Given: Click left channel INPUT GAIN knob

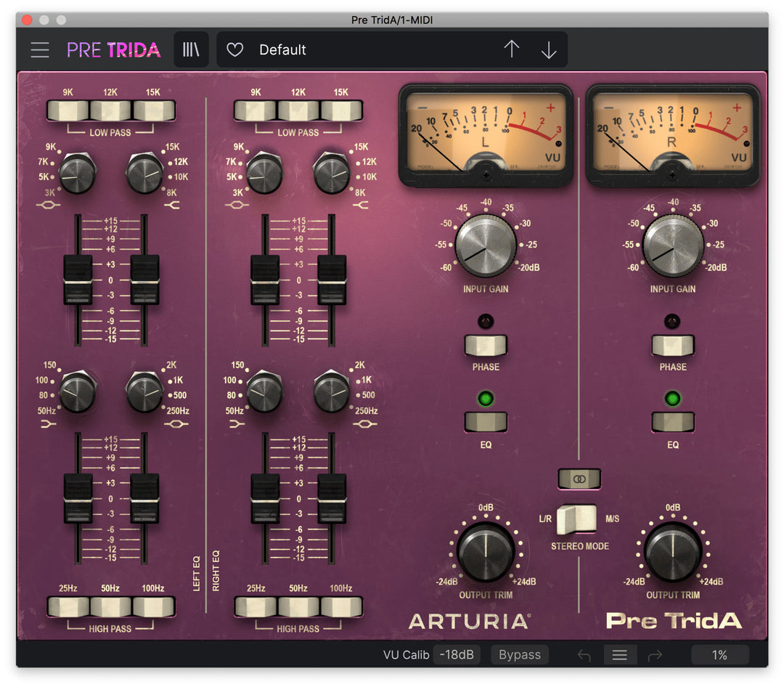Looking at the screenshot, I should tap(486, 245).
